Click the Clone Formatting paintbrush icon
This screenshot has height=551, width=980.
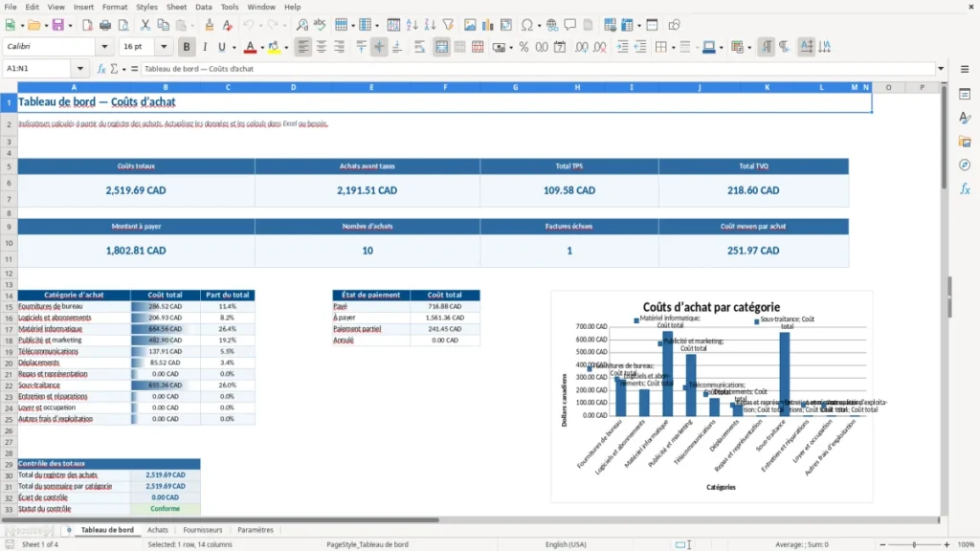pos(210,25)
